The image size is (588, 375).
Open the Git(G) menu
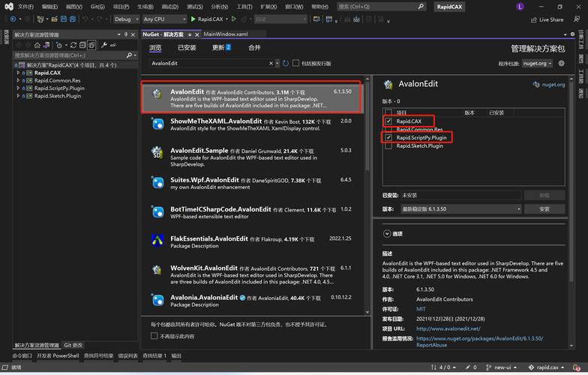pyautogui.click(x=97, y=7)
